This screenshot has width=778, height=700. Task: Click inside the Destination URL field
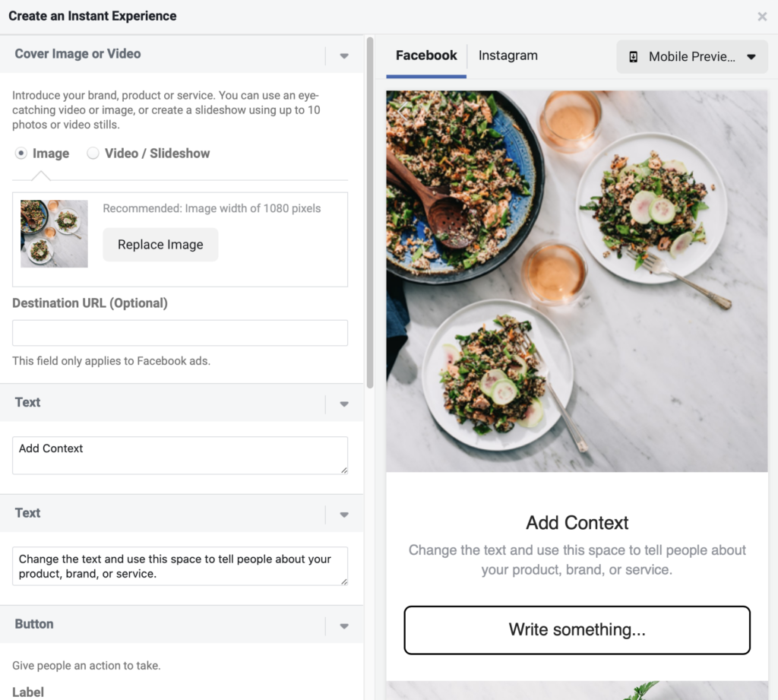pyautogui.click(x=179, y=333)
